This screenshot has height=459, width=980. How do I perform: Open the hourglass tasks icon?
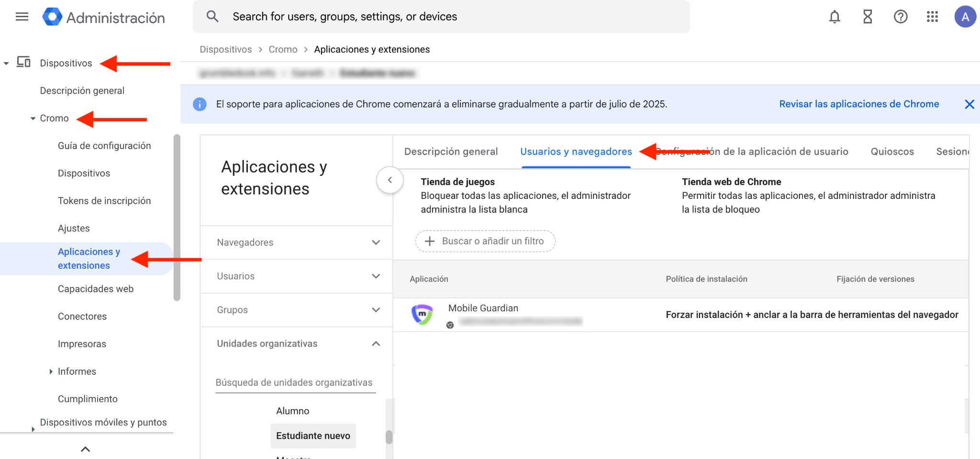pos(867,17)
